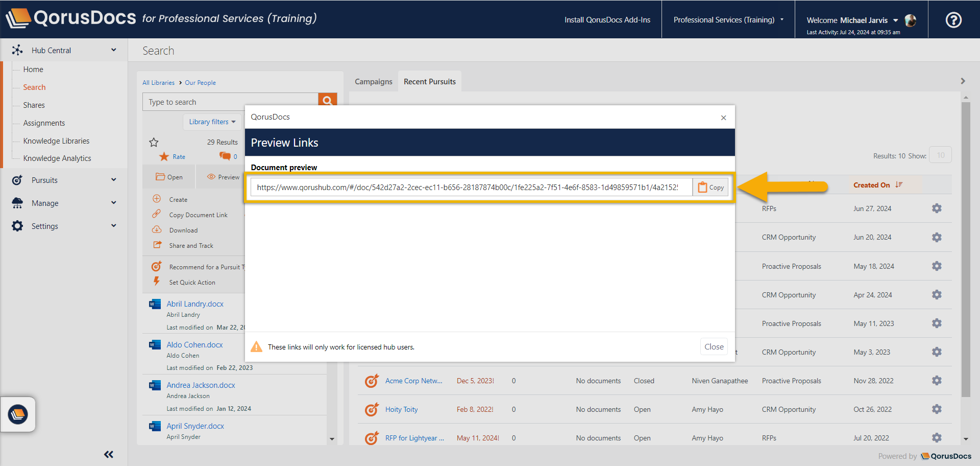980x466 pixels.
Task: Open Knowledge Libraries in sidebar
Action: click(56, 141)
